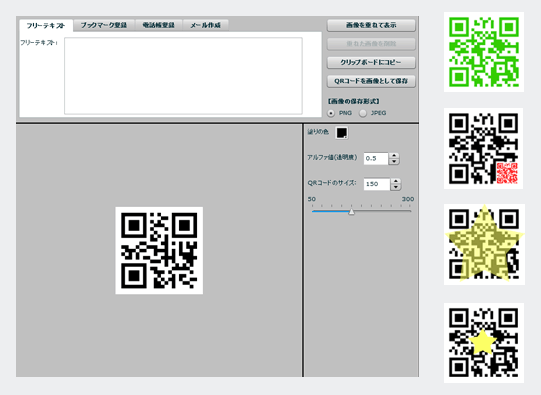This screenshot has width=541, height=395.
Task: Click the green QR code sample
Action: (484, 52)
